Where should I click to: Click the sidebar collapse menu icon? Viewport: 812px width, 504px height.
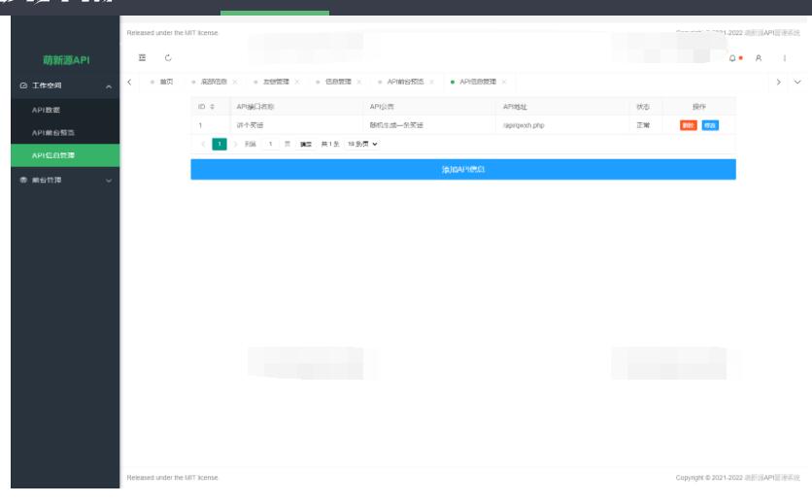pyautogui.click(x=142, y=60)
